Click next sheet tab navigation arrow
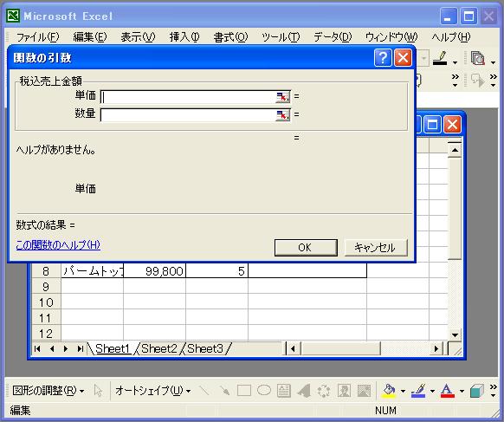 [x=66, y=348]
